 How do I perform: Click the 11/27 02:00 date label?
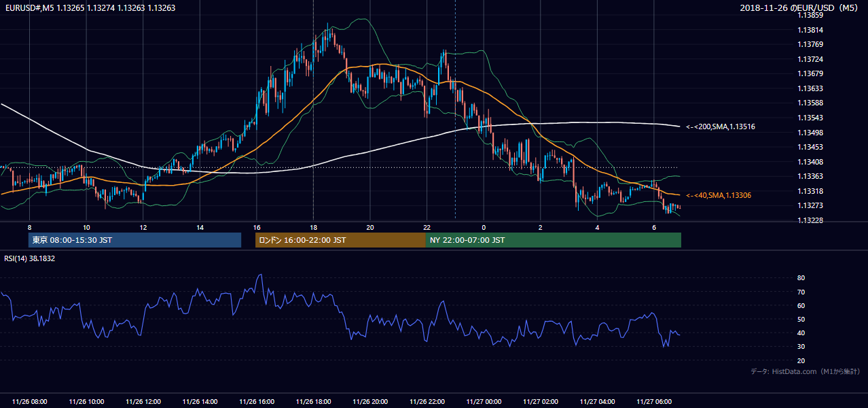tap(541, 402)
